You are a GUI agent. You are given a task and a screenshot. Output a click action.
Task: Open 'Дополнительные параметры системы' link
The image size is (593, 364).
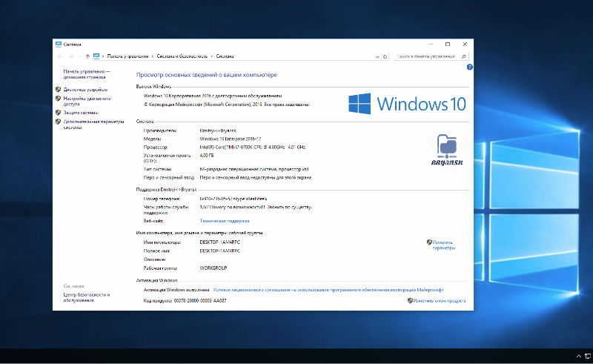[93, 125]
